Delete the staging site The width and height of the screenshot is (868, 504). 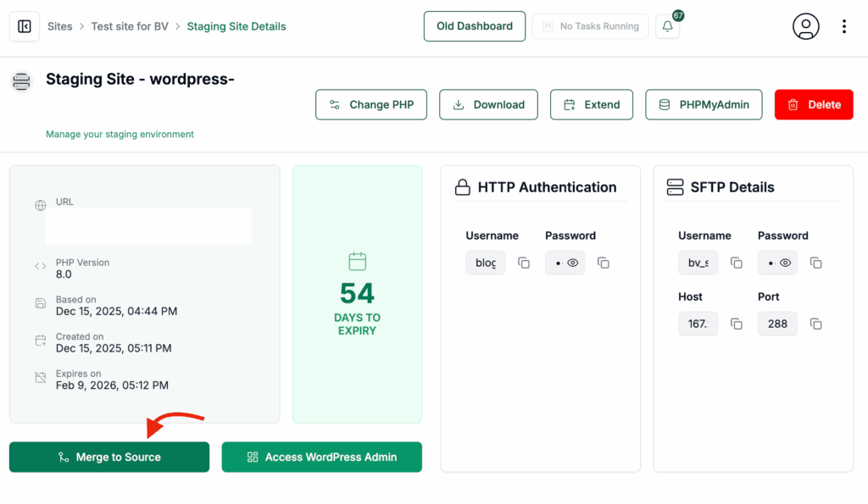pos(814,104)
